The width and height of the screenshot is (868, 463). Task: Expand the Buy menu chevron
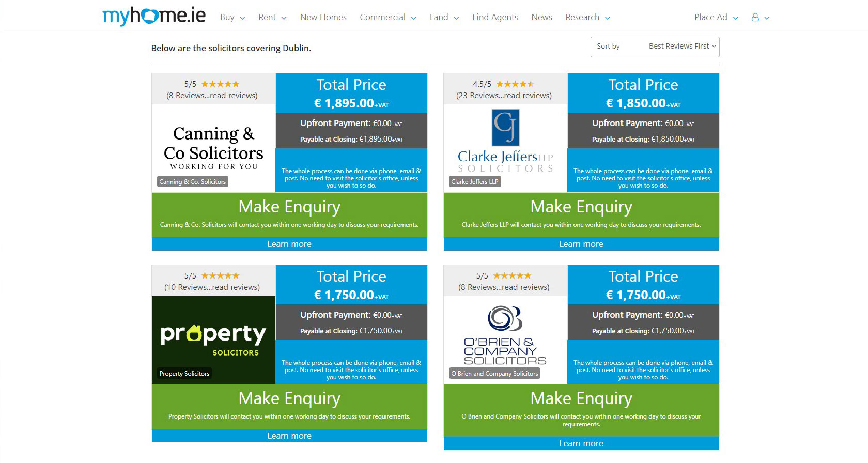point(242,18)
